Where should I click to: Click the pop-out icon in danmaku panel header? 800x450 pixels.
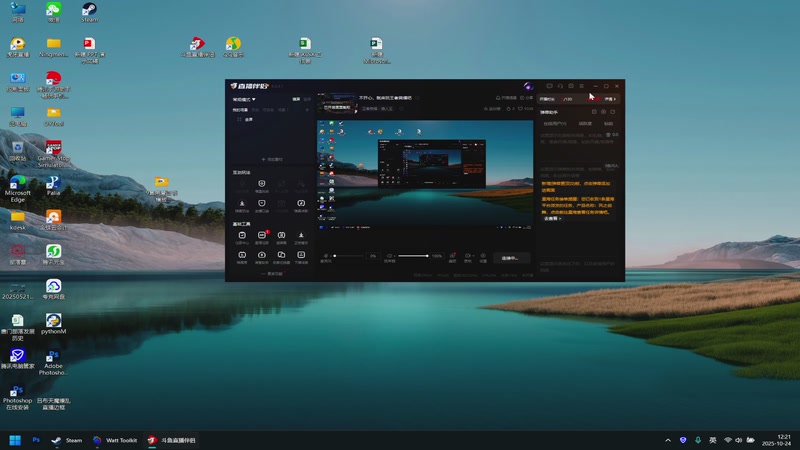coord(613,112)
